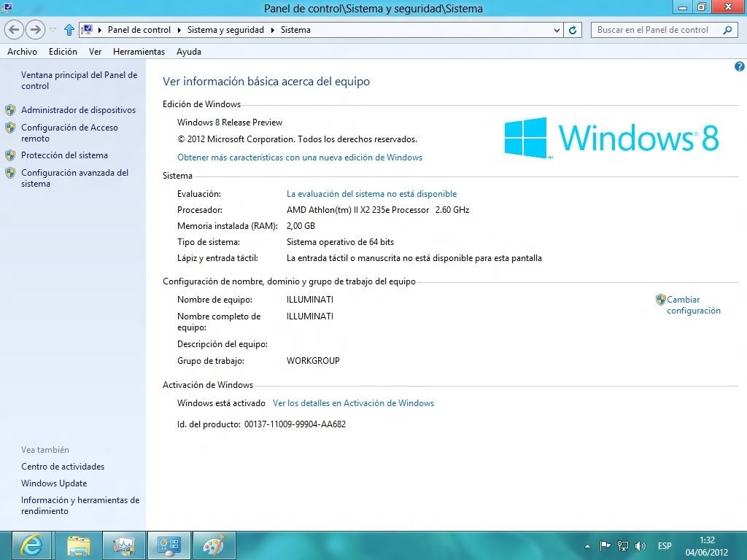This screenshot has height=560, width=747.
Task: Click the processor text AMD Athlon(tm) II X2 235e
Action: click(x=357, y=210)
